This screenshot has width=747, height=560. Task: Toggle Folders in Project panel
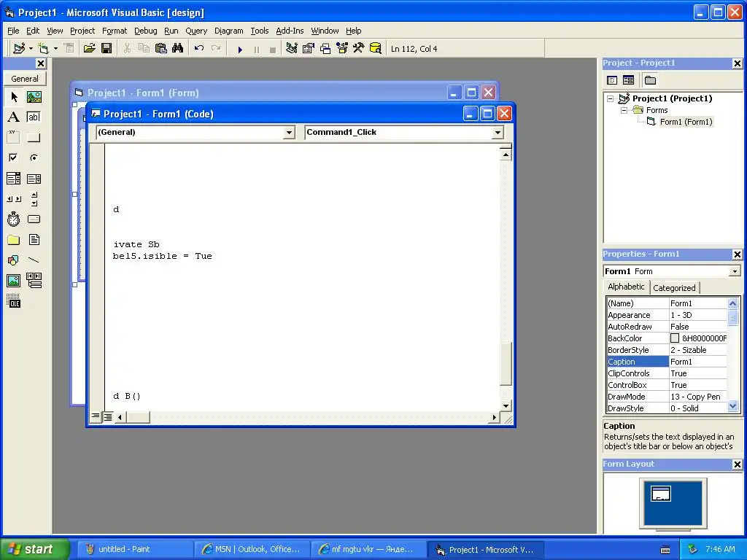[x=650, y=80]
